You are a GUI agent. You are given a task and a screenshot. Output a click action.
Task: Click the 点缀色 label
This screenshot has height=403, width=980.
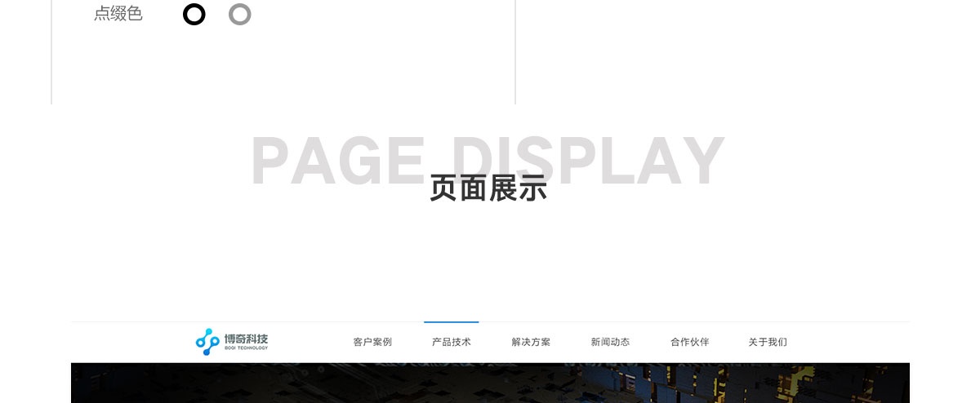[118, 14]
